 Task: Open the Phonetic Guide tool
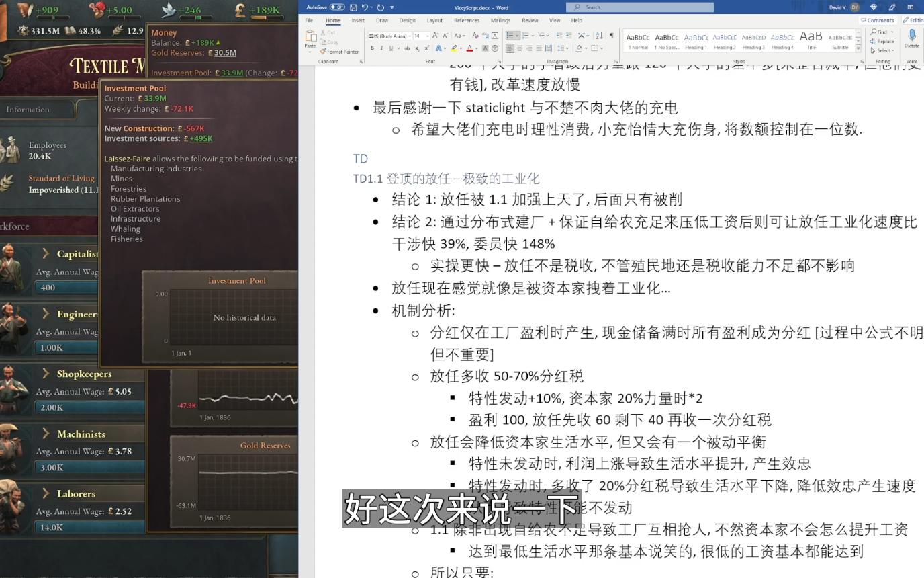486,35
